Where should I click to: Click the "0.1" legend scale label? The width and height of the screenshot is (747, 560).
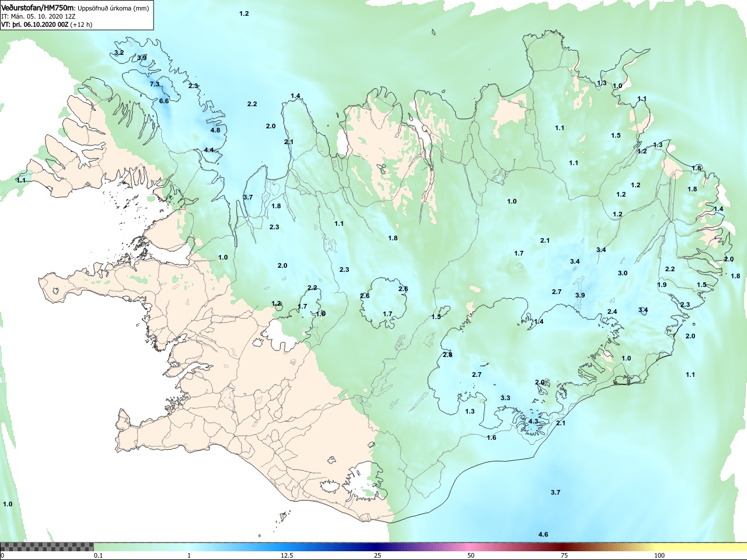98,556
